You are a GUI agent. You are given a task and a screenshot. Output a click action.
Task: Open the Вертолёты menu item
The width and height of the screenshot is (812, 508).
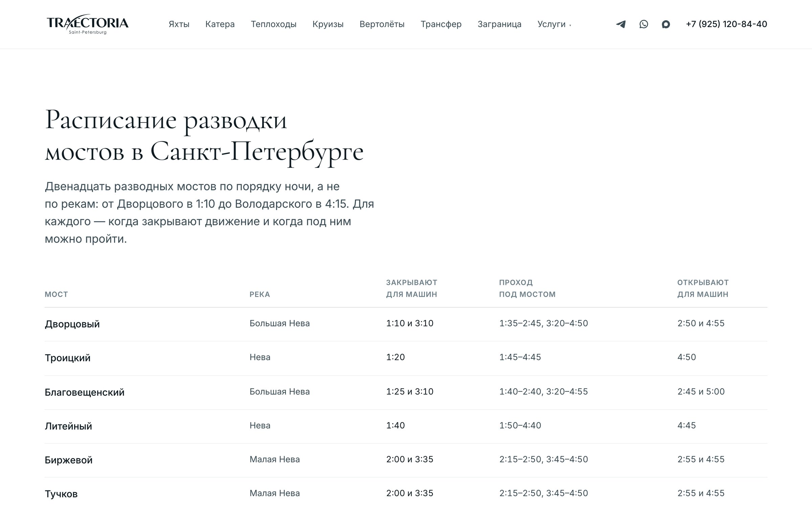[382, 24]
